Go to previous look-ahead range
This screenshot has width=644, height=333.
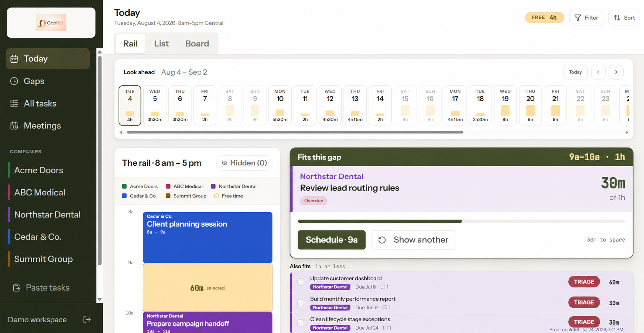coord(598,72)
